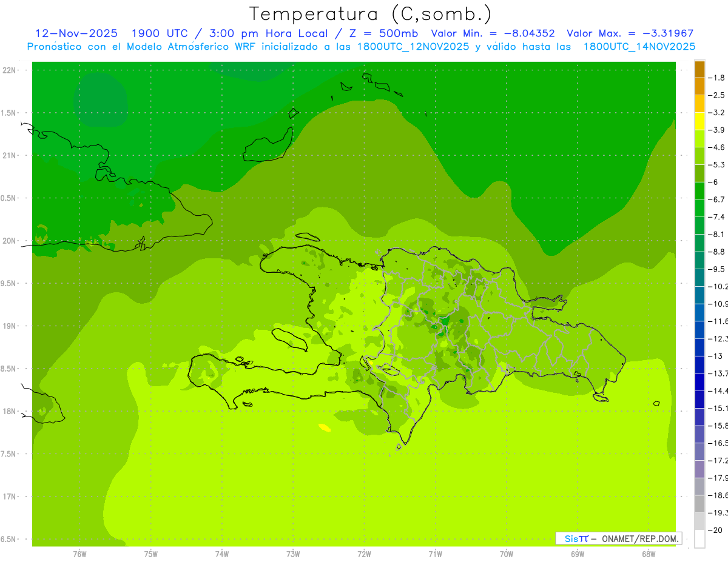
Task: Click the blue swatch between -13 and -13.7
Action: (699, 364)
